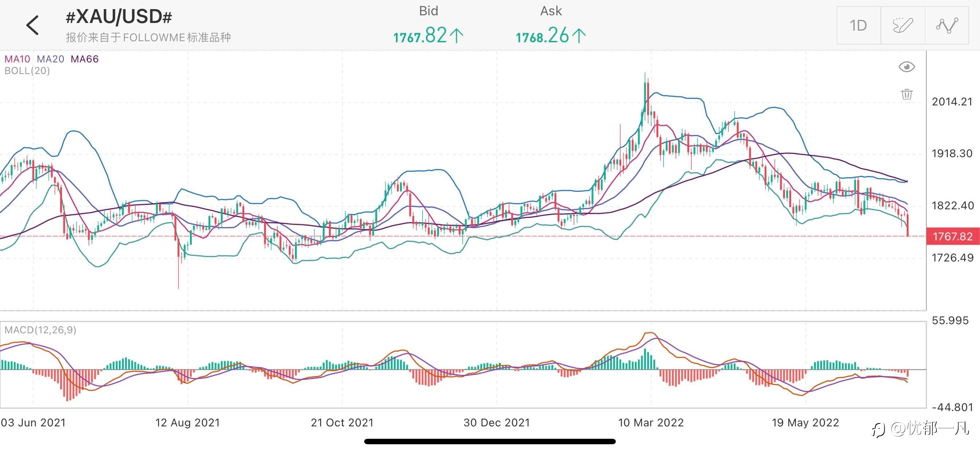Screen dimensions: 980x453
Task: Select the MA10 indicator label
Action: [x=17, y=59]
